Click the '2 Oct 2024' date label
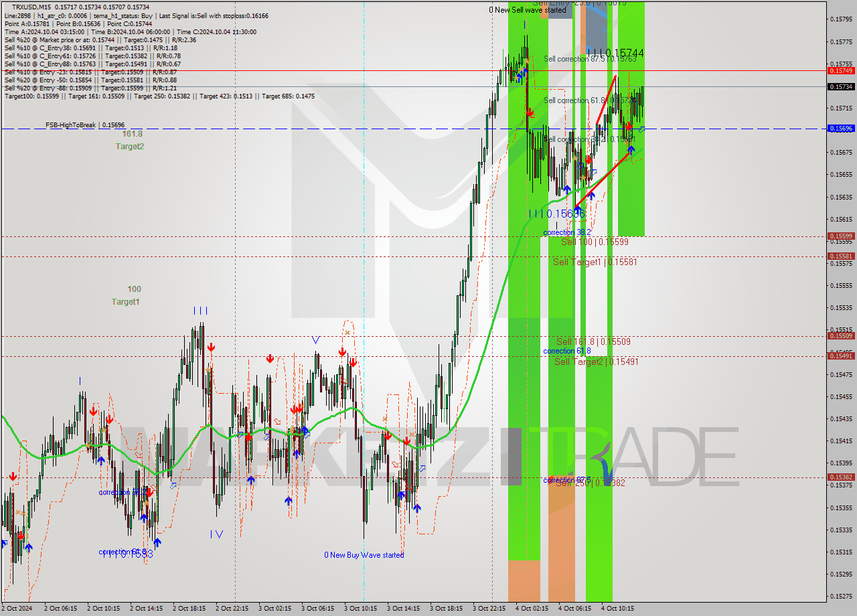The width and height of the screenshot is (857, 616). 18,609
